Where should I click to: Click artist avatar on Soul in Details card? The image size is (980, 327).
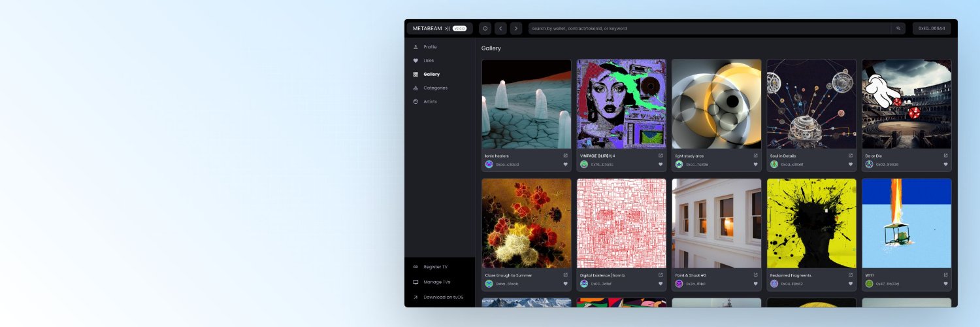coord(774,164)
